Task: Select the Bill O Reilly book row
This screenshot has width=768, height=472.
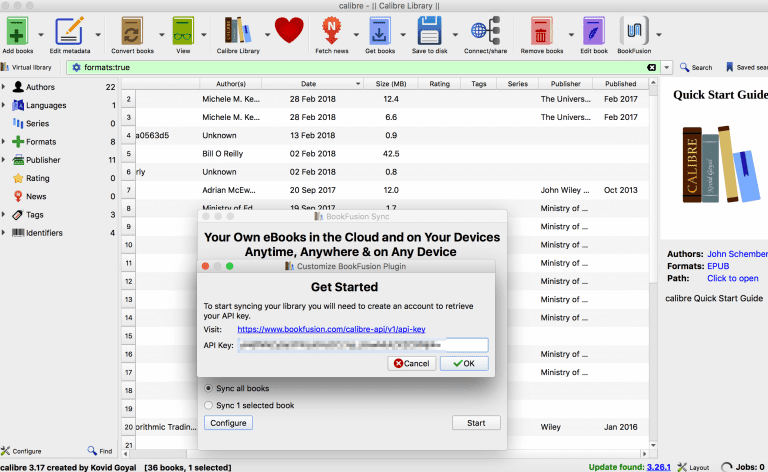Action: point(385,153)
